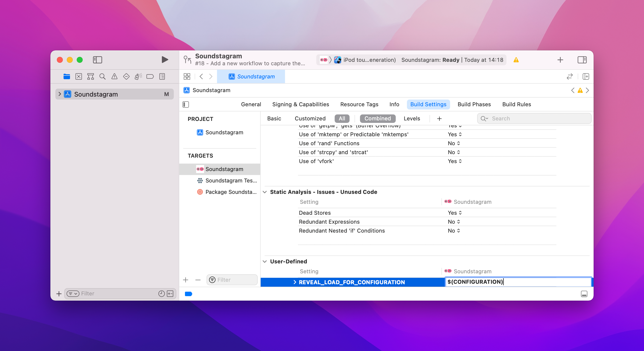Open the Find navigator magnifier icon
The image size is (644, 351).
(103, 76)
